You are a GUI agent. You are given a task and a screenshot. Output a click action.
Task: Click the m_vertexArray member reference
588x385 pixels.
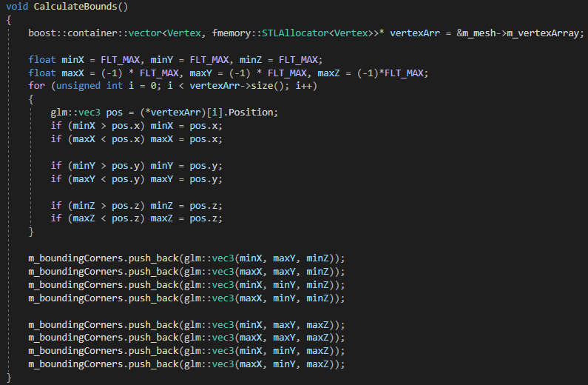pos(543,33)
